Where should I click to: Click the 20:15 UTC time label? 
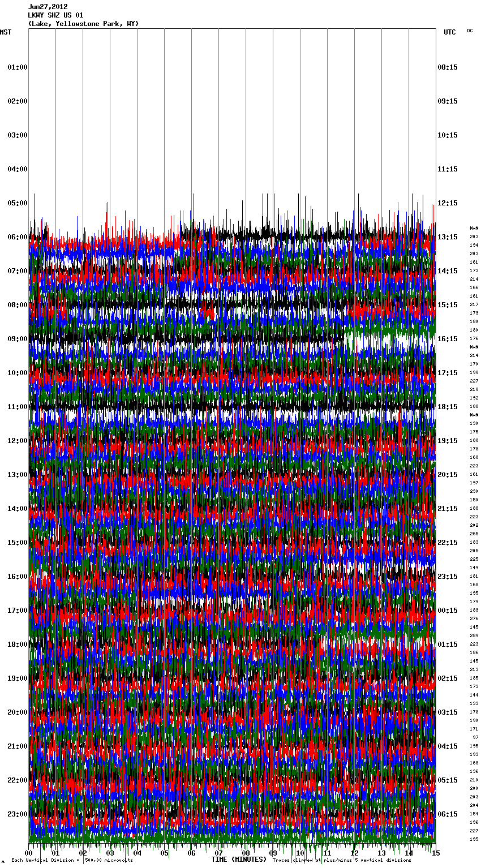448,475
